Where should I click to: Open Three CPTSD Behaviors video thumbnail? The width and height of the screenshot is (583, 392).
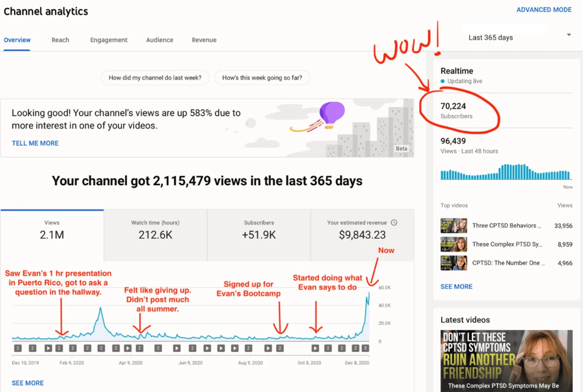pyautogui.click(x=454, y=226)
